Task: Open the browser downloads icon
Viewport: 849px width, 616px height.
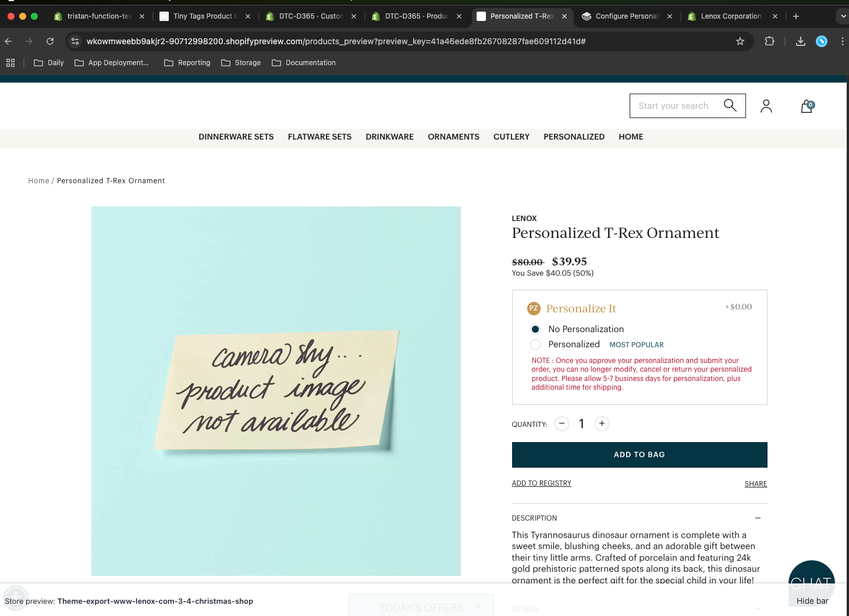Action: [801, 41]
